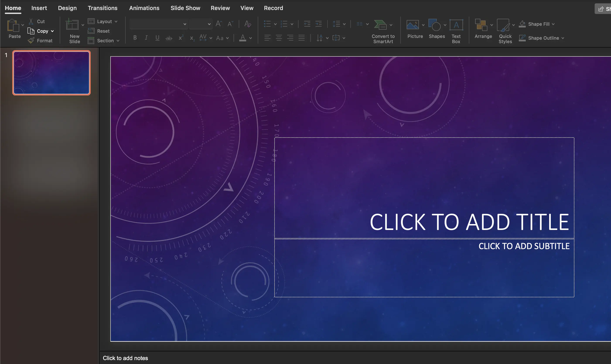
Task: Apply bold formatting
Action: tap(135, 37)
